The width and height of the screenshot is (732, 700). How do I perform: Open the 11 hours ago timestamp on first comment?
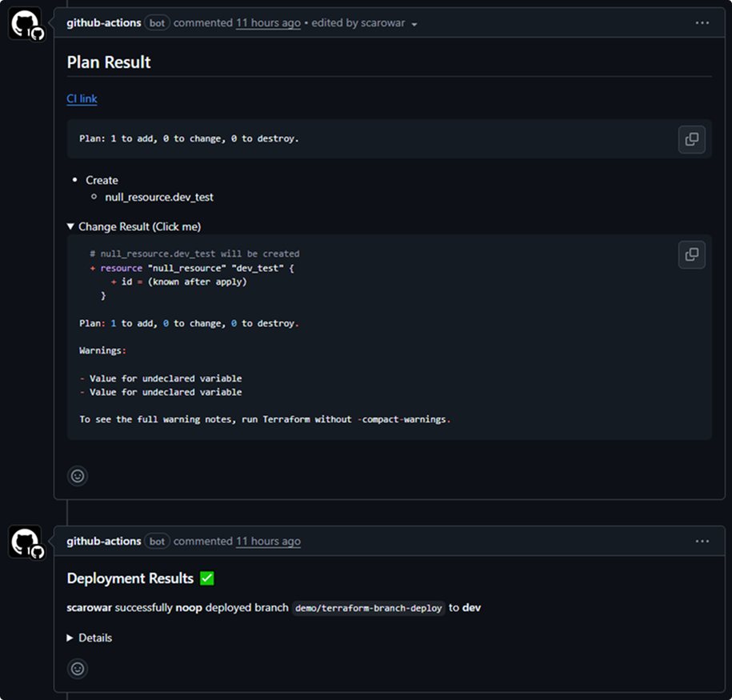point(268,23)
